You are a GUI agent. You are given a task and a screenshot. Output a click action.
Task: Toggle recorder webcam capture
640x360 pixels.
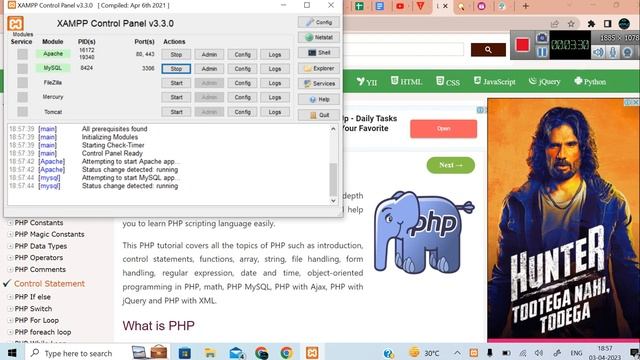point(628,52)
